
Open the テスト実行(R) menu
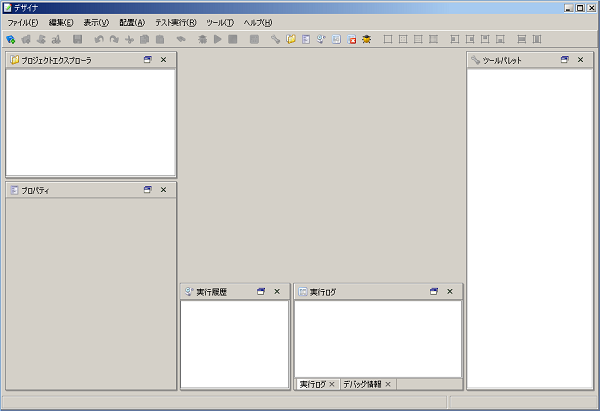point(175,22)
